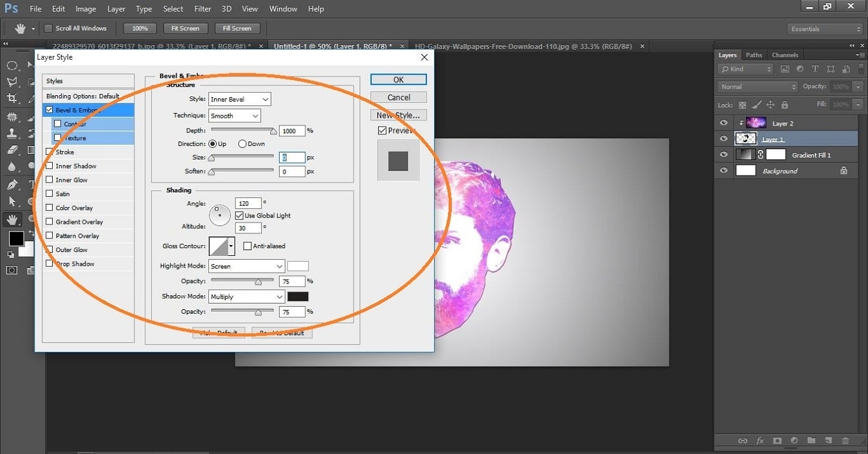Screen dimensions: 868x454
Task: Click the lock position icon in Layers panel
Action: coord(770,104)
